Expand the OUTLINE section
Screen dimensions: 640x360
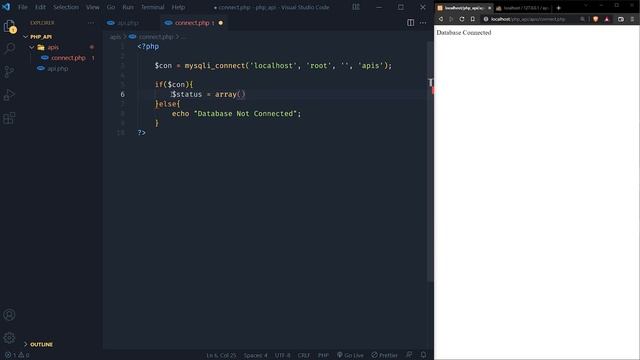pyautogui.click(x=26, y=344)
